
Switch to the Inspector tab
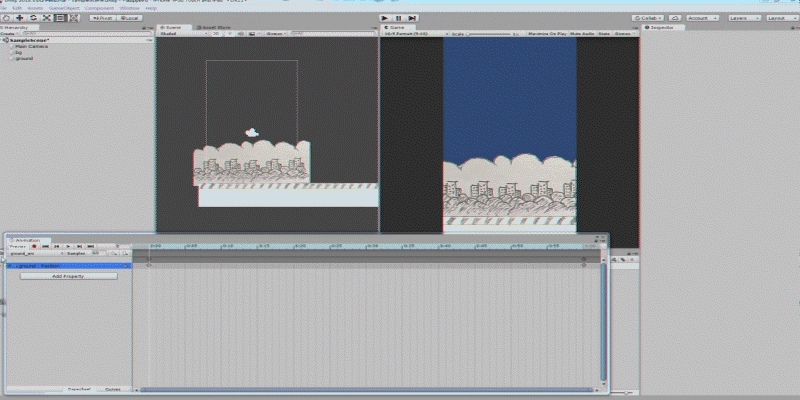pyautogui.click(x=662, y=28)
